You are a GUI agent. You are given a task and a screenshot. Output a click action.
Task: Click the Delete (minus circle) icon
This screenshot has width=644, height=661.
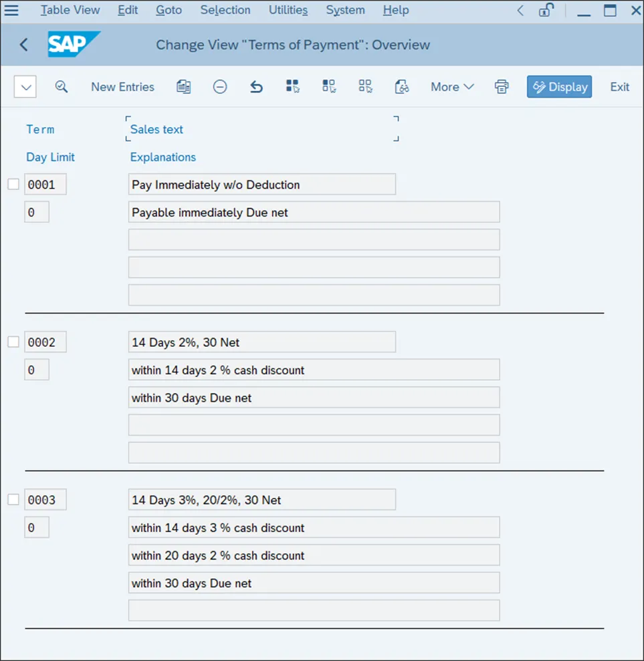[x=220, y=87]
